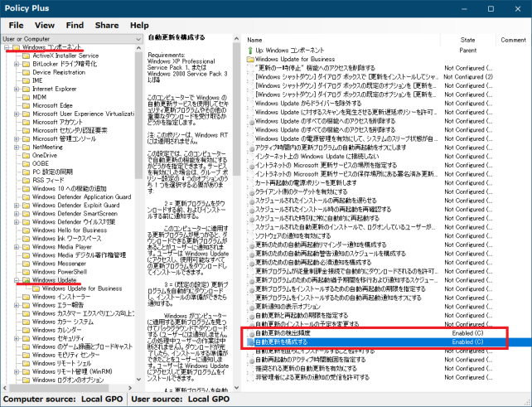Open the File menu
532x407 pixels.
(16, 26)
